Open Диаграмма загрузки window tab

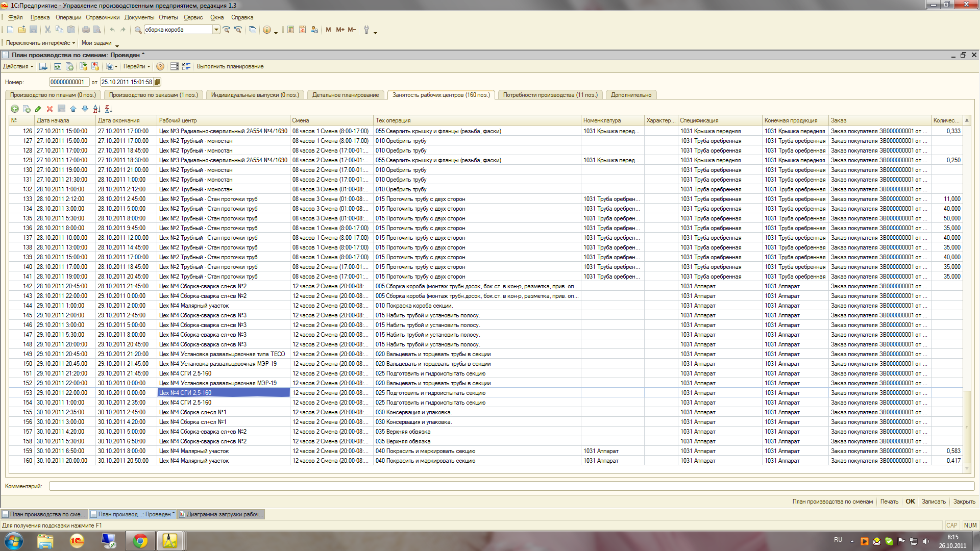221,514
